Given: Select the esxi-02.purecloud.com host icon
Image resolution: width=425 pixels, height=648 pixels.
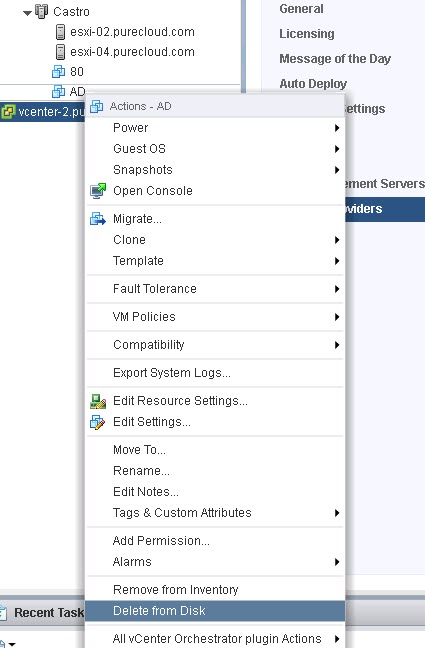Looking at the screenshot, I should 60,32.
